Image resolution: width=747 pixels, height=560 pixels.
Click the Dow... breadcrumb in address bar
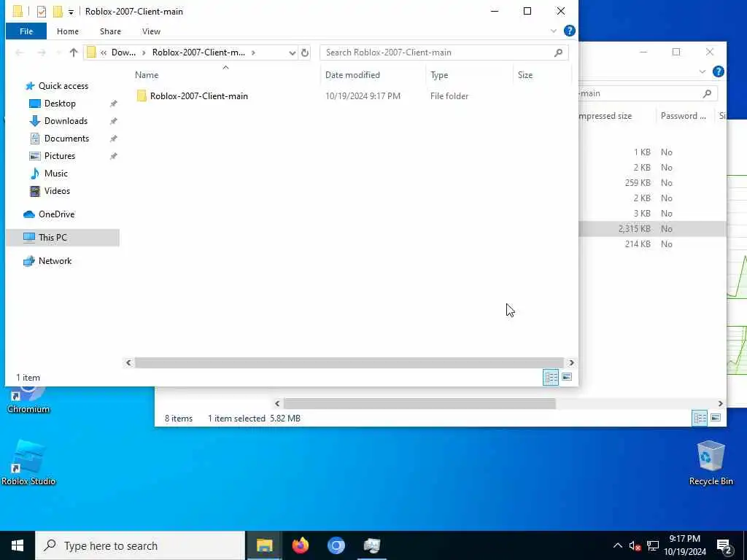(123, 52)
